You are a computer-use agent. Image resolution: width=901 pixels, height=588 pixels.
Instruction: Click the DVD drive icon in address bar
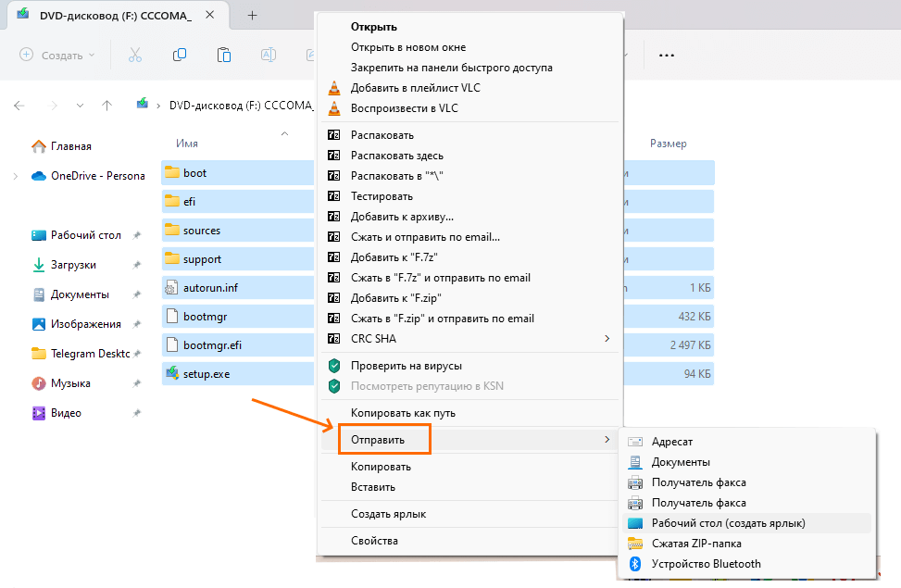pyautogui.click(x=142, y=104)
